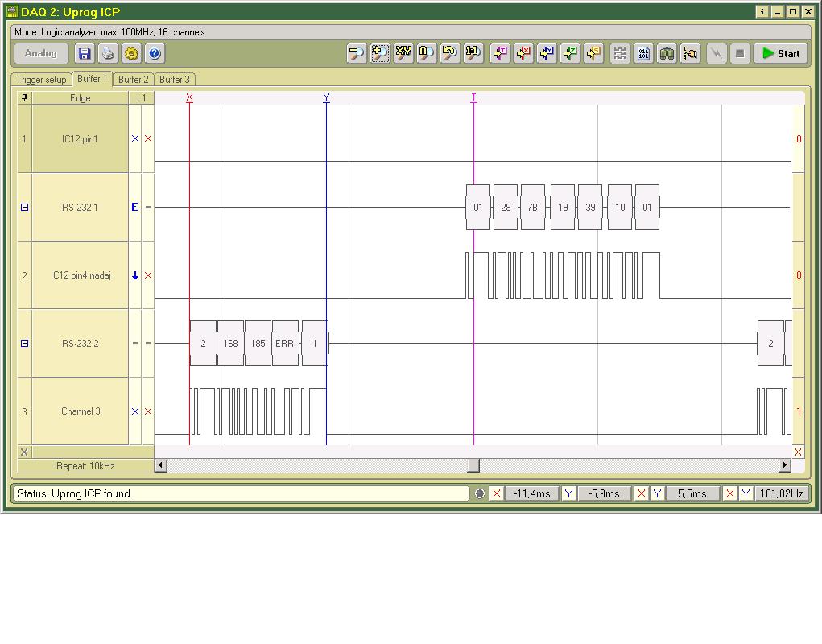Click the horizontal scrollbar thumb
The width and height of the screenshot is (822, 644).
click(x=473, y=465)
